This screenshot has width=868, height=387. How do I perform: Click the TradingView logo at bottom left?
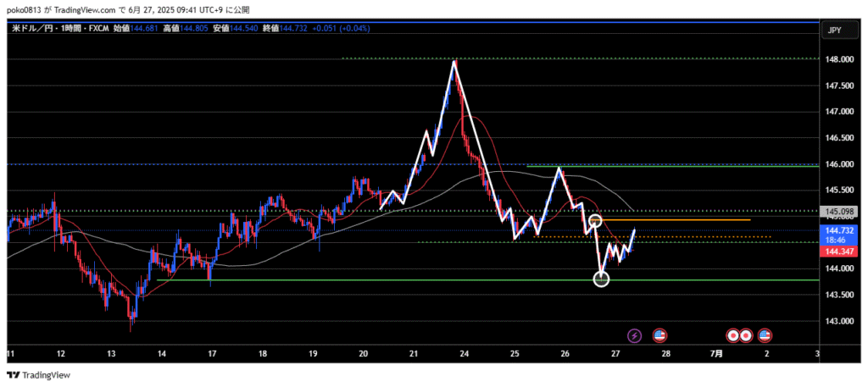[x=39, y=375]
